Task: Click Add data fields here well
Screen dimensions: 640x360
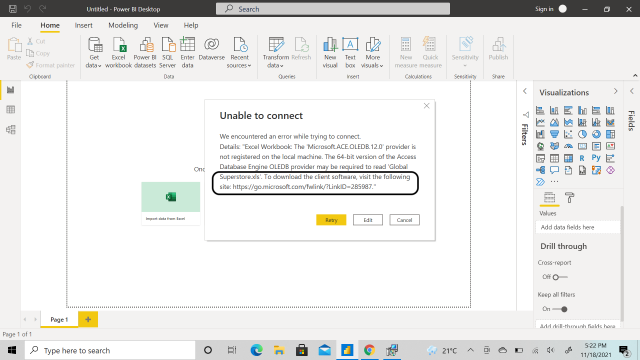Action: click(578, 227)
